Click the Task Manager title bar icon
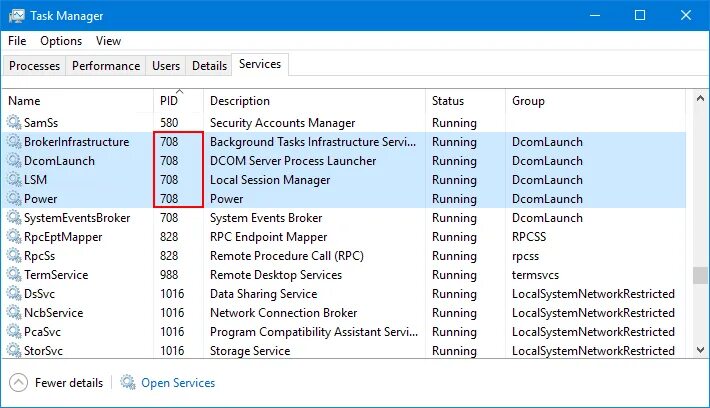Viewport: 710px width, 408px height. click(16, 16)
